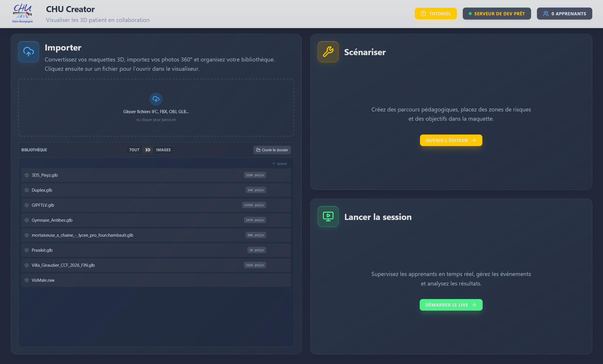Click the file drop zone to browse
The width and height of the screenshot is (603, 364).
click(156, 108)
